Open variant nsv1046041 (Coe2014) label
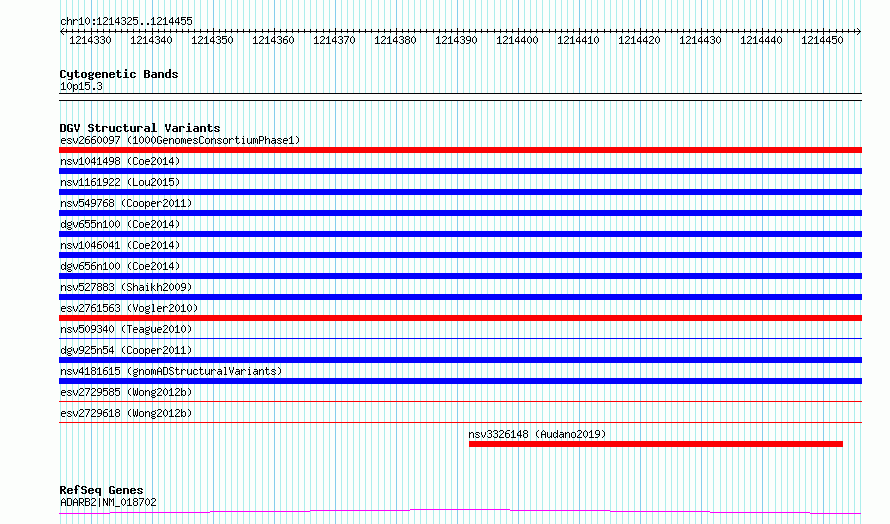Screen dimensions: 890x524 point(120,245)
